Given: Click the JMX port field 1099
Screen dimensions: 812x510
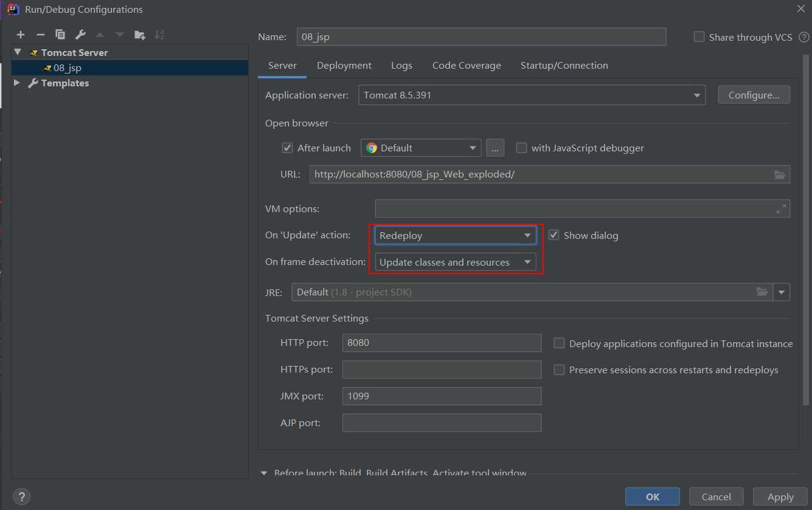Looking at the screenshot, I should pyautogui.click(x=442, y=396).
